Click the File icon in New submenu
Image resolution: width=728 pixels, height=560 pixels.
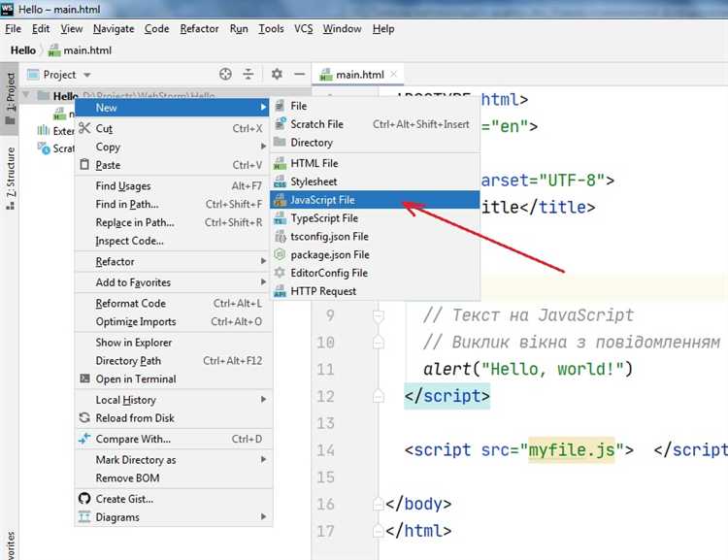click(x=280, y=106)
